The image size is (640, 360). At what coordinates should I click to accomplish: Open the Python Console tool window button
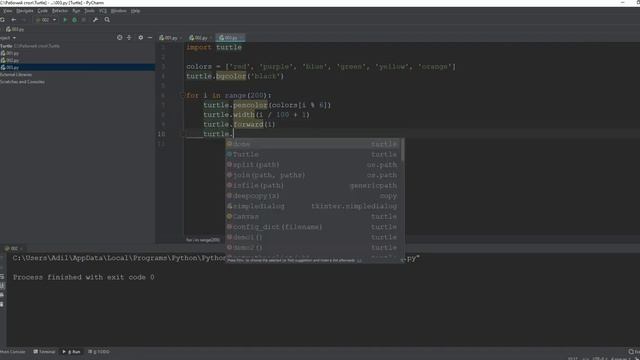pyautogui.click(x=13, y=352)
